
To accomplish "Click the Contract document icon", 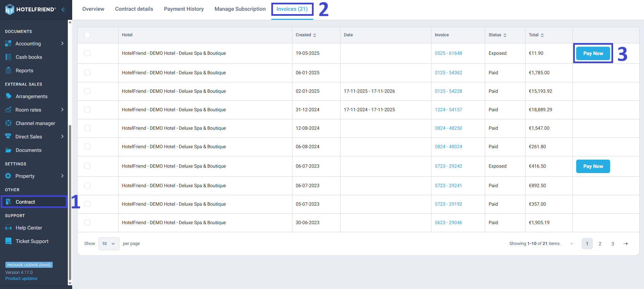I will tap(8, 202).
